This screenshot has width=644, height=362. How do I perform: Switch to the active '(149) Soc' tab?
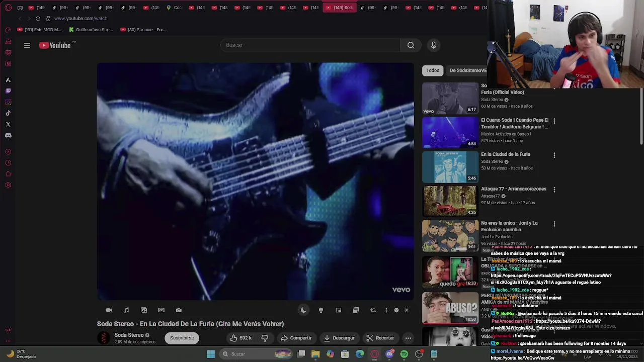pos(340,8)
